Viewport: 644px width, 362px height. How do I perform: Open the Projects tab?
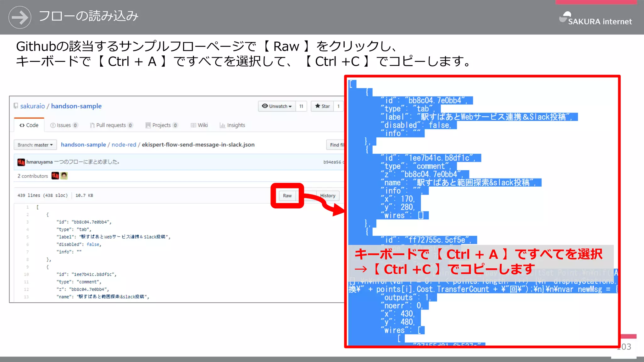click(162, 125)
